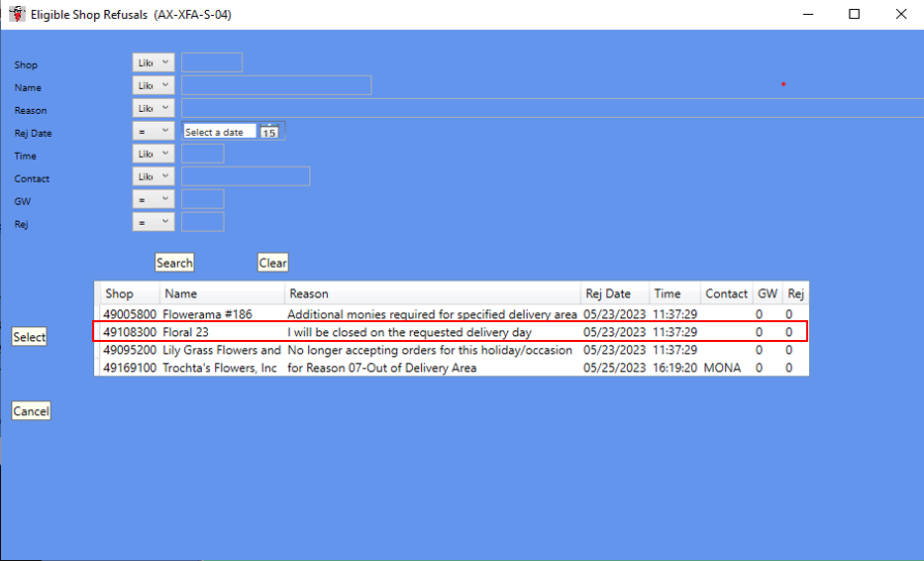Click the application icon in the title bar
The height and width of the screenshot is (561, 924).
point(17,14)
